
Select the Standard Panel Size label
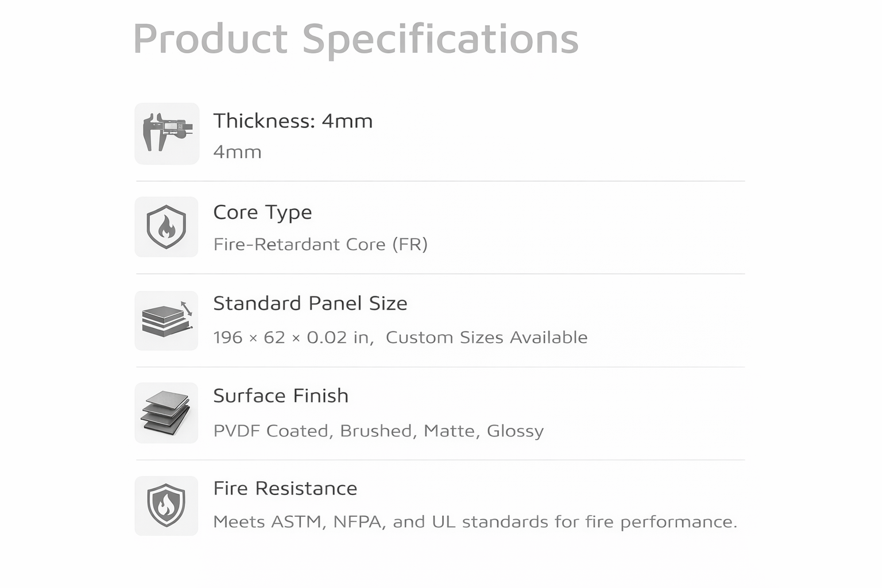click(310, 303)
